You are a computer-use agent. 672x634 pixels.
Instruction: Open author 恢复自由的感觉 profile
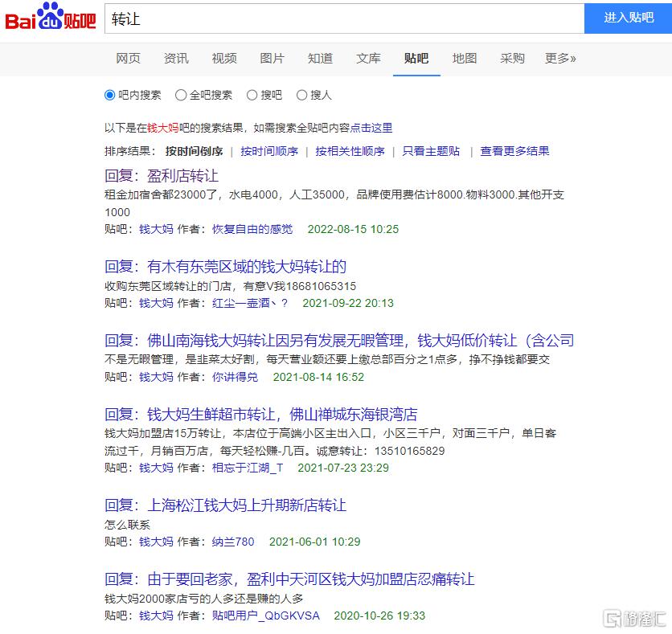tap(252, 229)
